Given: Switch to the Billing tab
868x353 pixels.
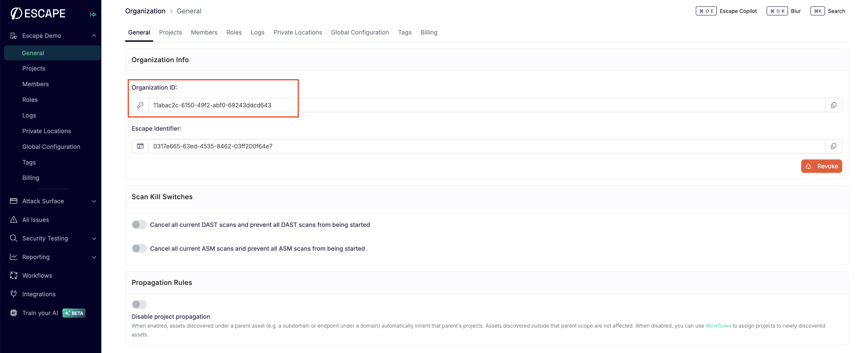Looking at the screenshot, I should [429, 32].
